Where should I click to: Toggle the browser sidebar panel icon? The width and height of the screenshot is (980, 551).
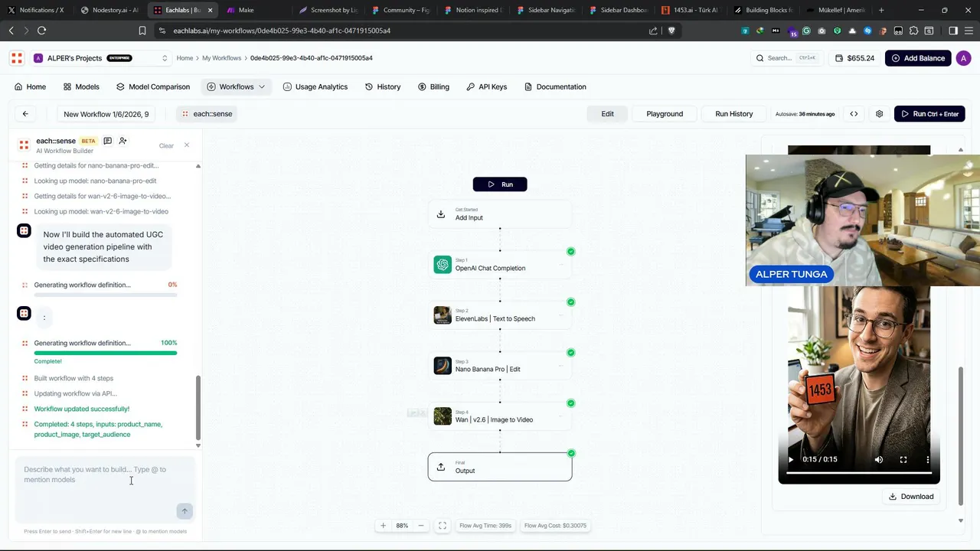(x=953, y=31)
